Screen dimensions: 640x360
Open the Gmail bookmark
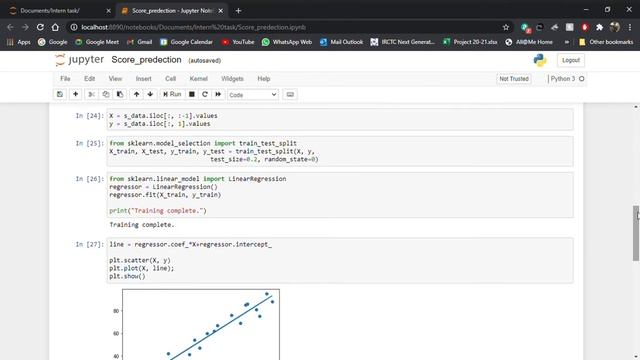pyautogui.click(x=140, y=42)
